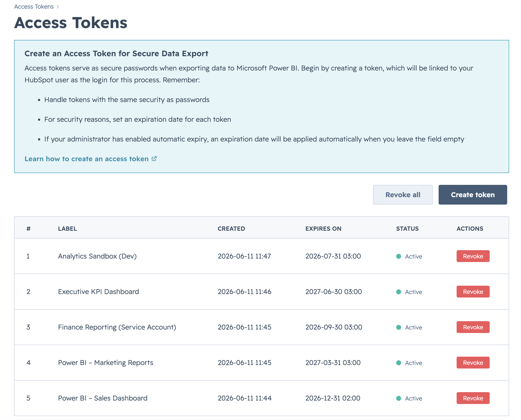This screenshot has width=521, height=420.
Task: Click expiry date 2026-07-31 03:00
Action: 333,256
